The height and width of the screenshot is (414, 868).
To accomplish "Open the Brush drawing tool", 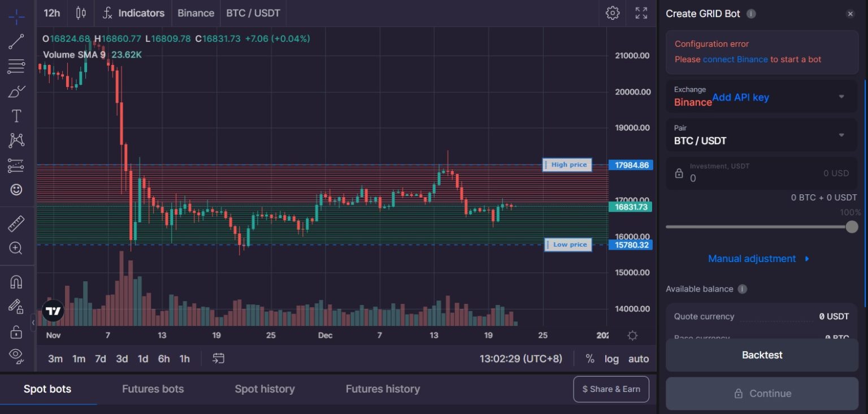I will click(16, 91).
